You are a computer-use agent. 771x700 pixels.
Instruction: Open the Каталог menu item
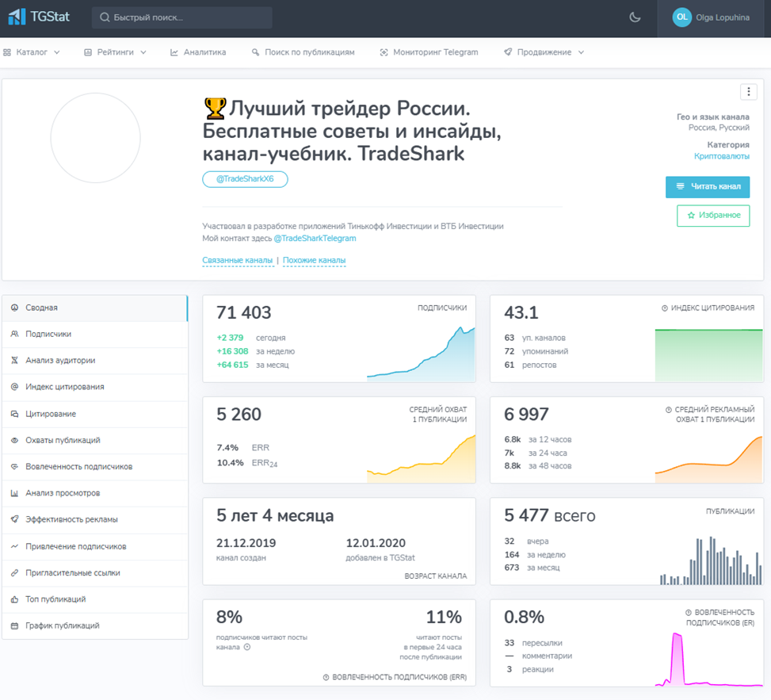click(x=32, y=52)
